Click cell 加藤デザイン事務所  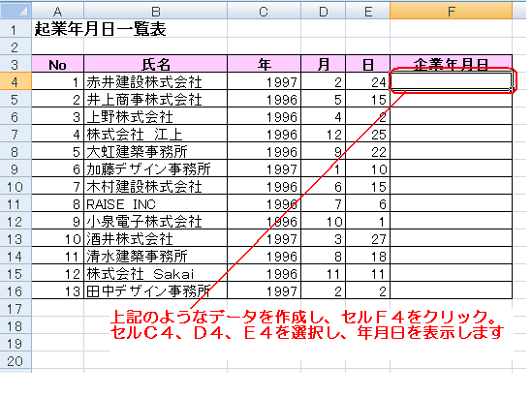155,168
